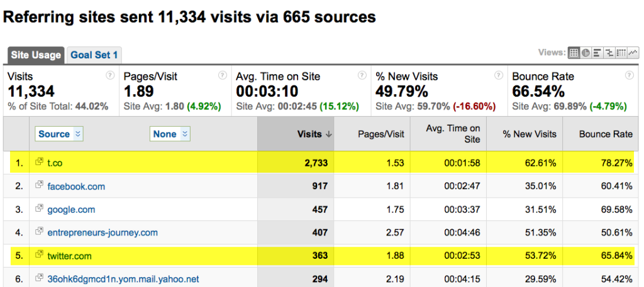Open t.co in new window icon

40,161
